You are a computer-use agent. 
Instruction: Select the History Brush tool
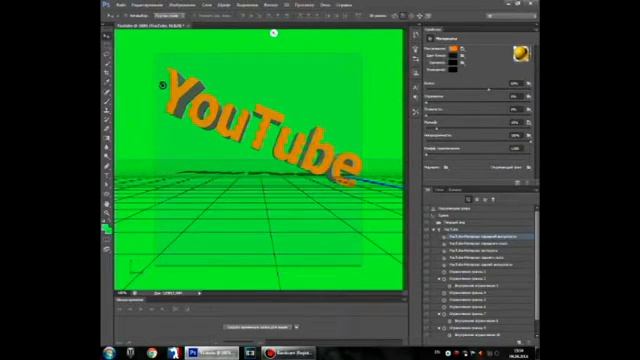pos(107,119)
